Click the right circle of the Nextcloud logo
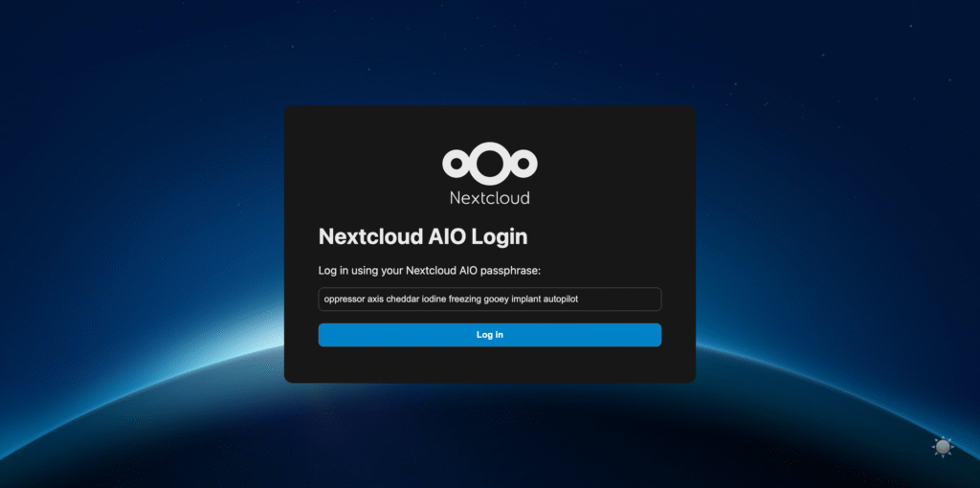Viewport: 980px width, 488px height. [523, 165]
